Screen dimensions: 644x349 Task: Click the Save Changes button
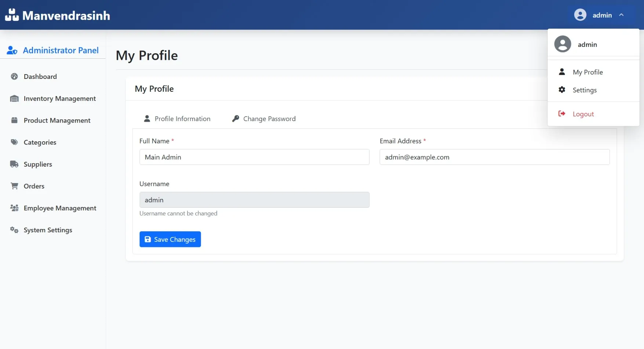pos(170,239)
